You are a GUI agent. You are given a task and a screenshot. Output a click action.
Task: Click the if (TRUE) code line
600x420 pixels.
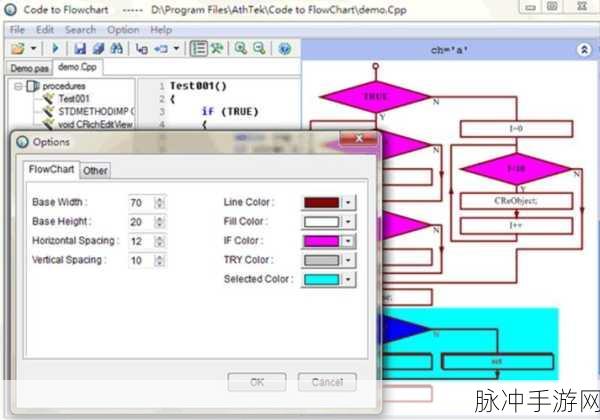point(230,112)
